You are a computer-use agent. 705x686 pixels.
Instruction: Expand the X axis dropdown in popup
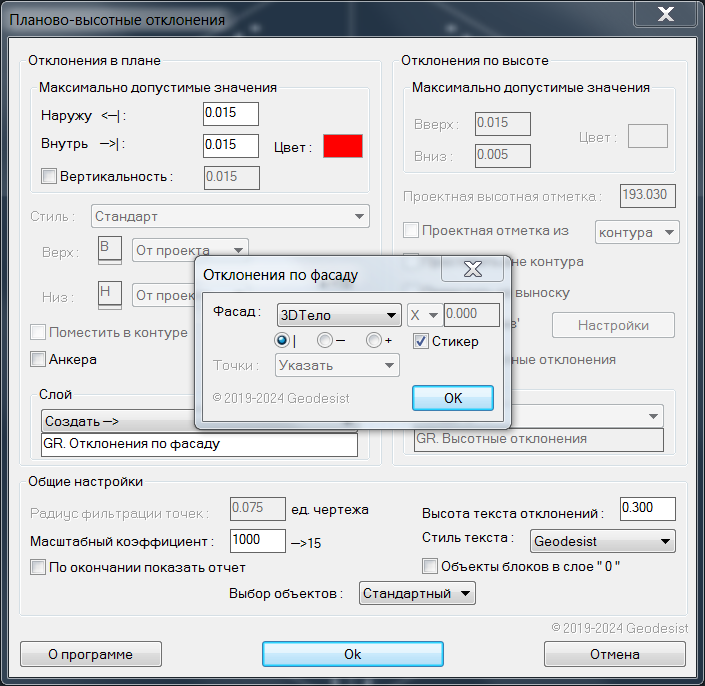click(424, 315)
